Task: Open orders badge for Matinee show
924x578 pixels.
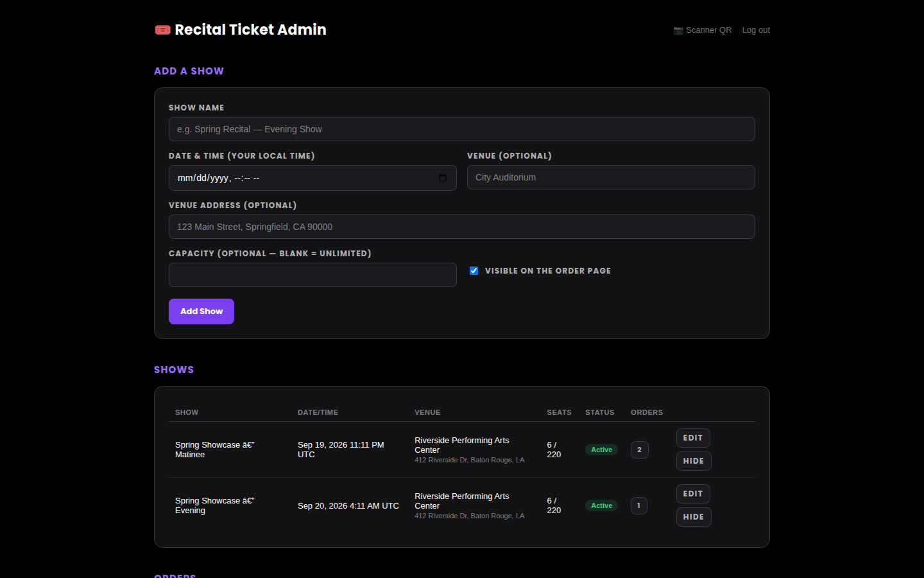Action: click(640, 450)
